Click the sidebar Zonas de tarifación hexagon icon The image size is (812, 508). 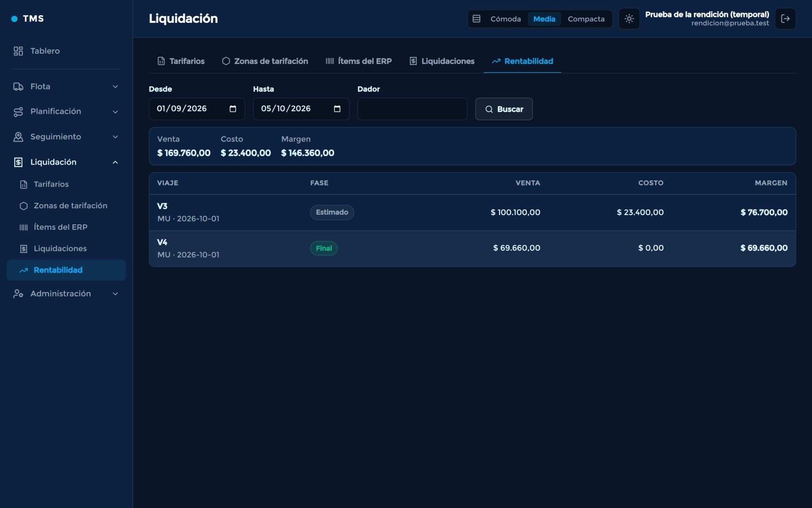pos(24,206)
